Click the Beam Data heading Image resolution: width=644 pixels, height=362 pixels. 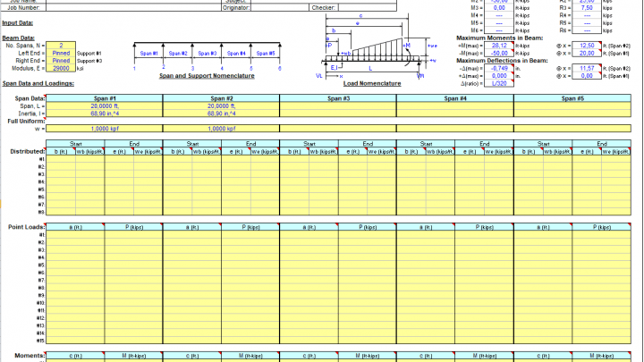[19, 38]
